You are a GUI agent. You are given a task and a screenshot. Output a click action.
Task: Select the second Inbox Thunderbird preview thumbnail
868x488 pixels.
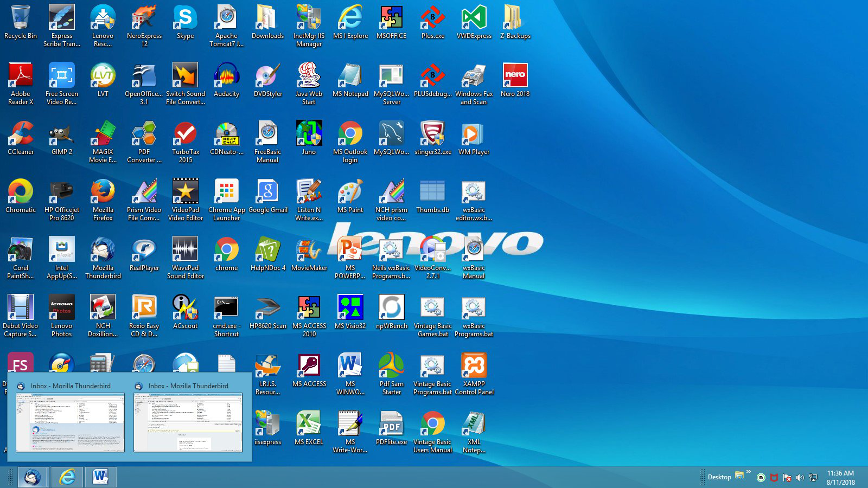coord(188,422)
